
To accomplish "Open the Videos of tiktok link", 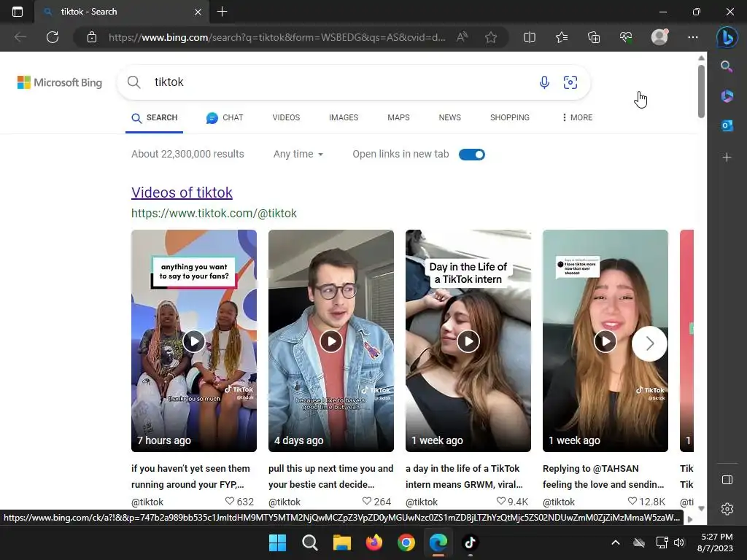I will pyautogui.click(x=182, y=192).
